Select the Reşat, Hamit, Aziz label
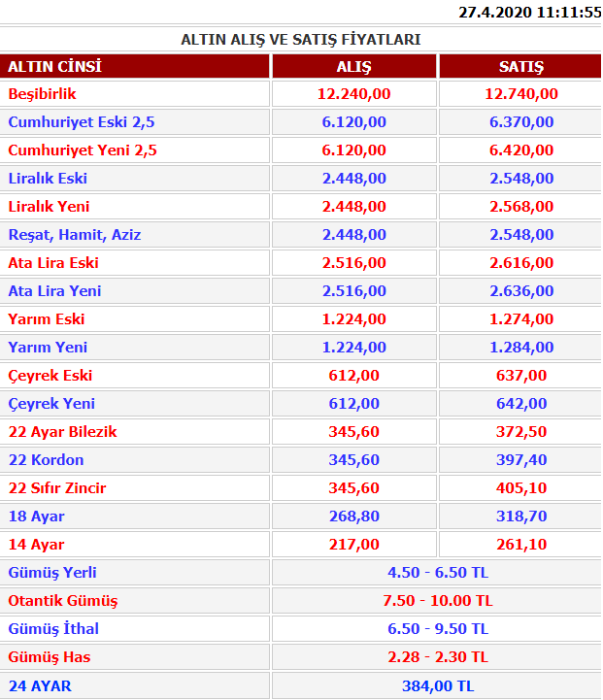The image size is (603, 700). pos(75,234)
